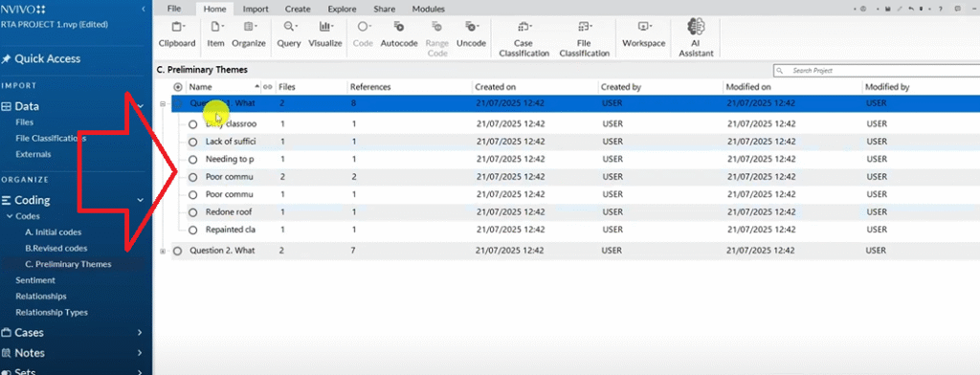Image resolution: width=980 pixels, height=375 pixels.
Task: Open the feedback speech bubble icon
Action: [x=957, y=9]
